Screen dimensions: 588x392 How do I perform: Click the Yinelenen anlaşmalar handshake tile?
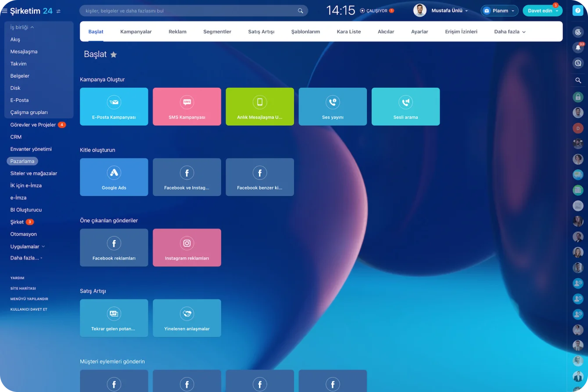click(x=186, y=318)
